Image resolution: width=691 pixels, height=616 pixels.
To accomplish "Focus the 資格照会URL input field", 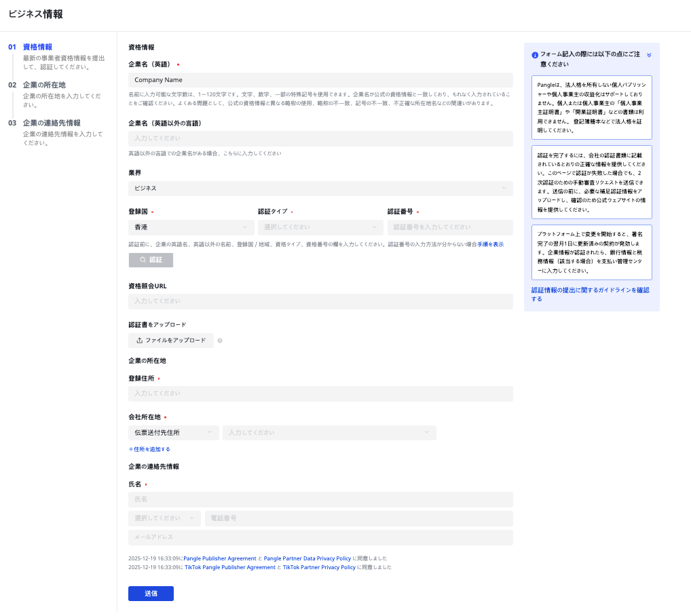I will (x=320, y=301).
